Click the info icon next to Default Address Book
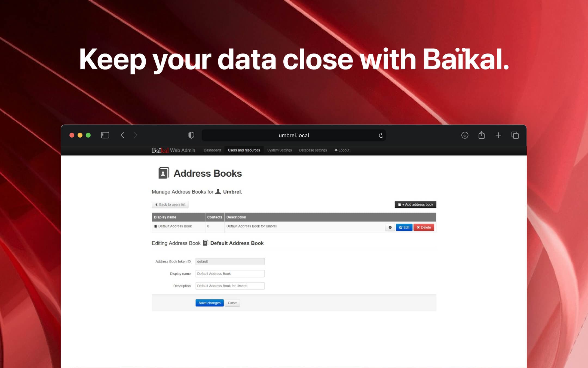 tap(389, 227)
